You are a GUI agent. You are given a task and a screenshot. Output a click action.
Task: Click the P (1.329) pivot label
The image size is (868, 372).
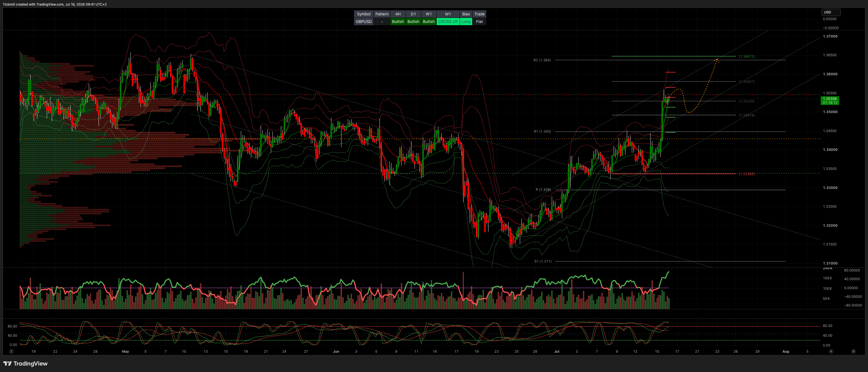543,190
